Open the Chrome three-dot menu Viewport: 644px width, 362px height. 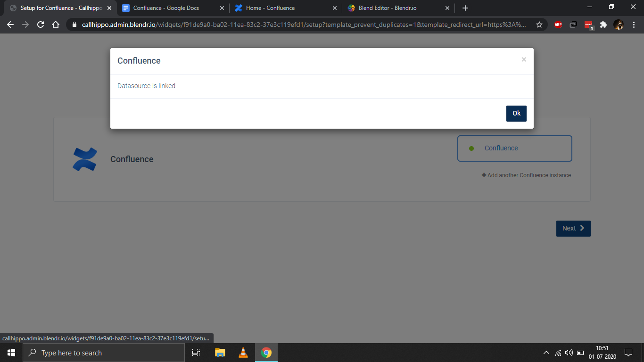point(634,25)
